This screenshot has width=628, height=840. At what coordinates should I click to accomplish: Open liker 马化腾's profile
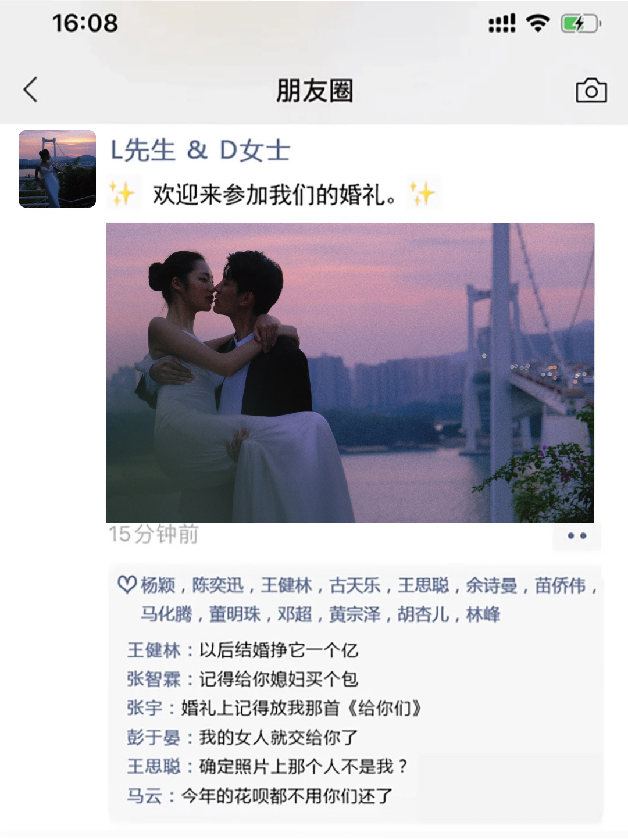(166, 614)
